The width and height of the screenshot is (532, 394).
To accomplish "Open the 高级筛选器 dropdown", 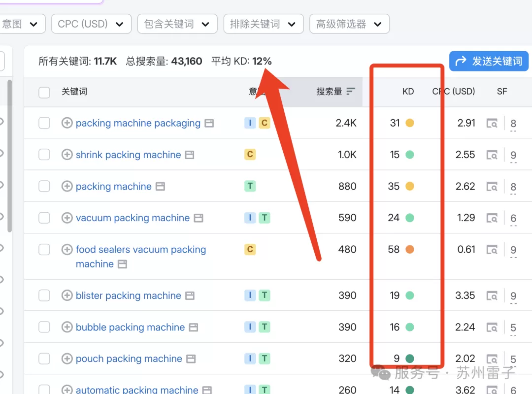I will [x=349, y=24].
